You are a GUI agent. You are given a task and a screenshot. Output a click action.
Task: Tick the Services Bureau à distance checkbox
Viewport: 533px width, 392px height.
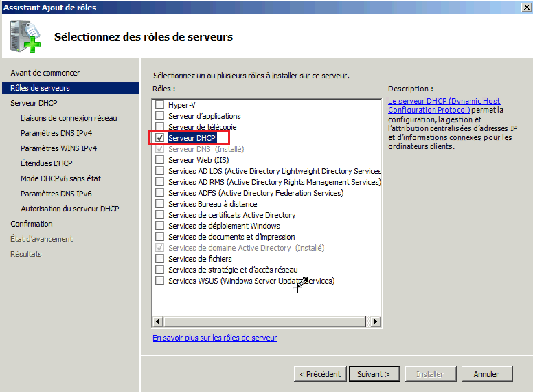click(x=159, y=203)
